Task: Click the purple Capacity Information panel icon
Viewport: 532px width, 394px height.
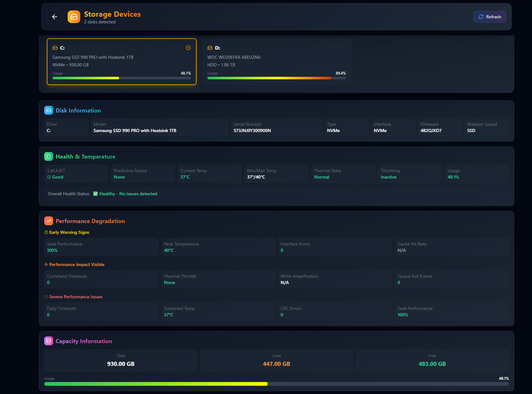Action: [49, 341]
